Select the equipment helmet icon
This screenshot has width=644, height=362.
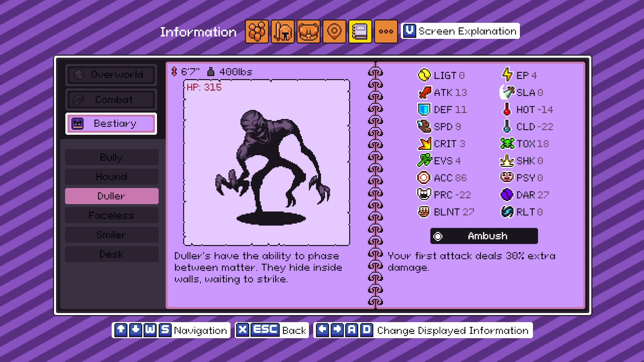click(x=282, y=31)
